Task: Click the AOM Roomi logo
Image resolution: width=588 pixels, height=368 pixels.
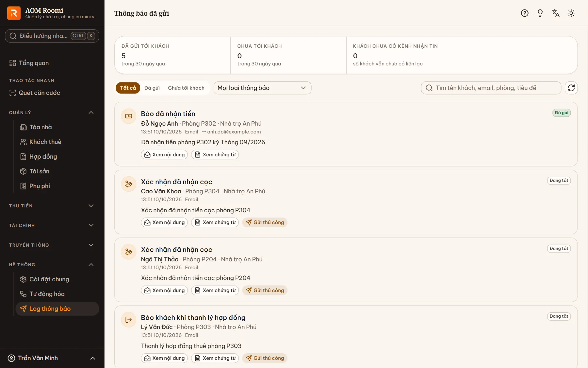Action: click(14, 13)
